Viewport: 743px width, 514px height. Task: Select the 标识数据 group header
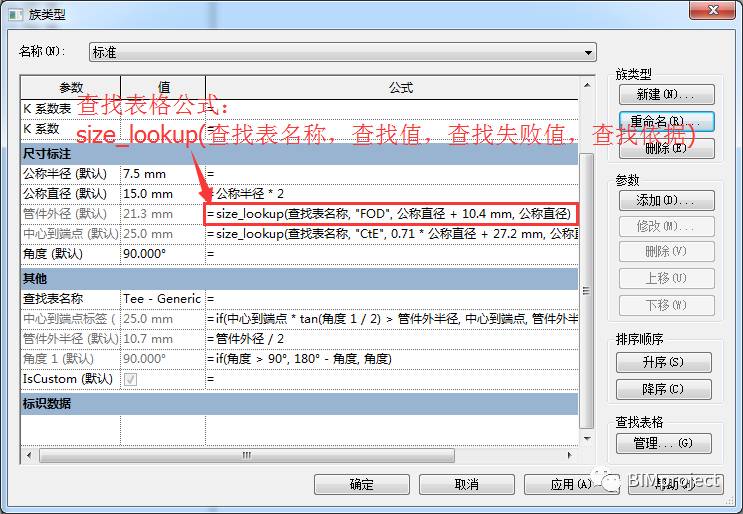[299, 404]
